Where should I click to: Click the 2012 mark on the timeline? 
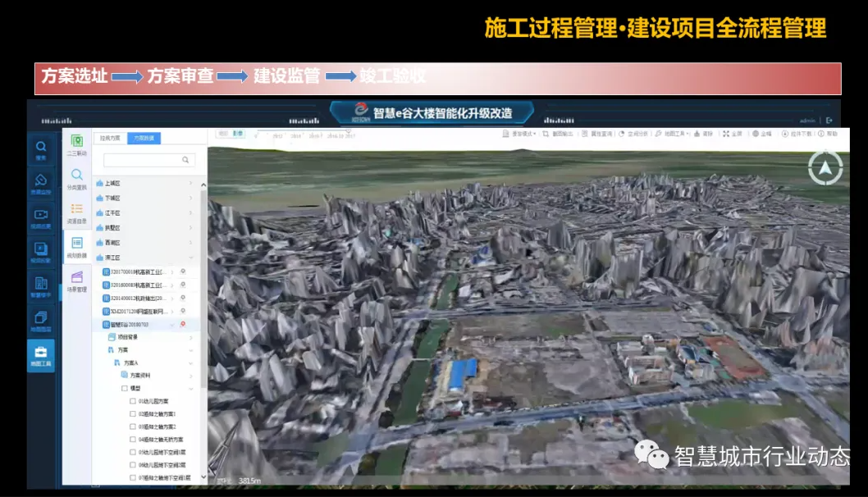coord(277,135)
